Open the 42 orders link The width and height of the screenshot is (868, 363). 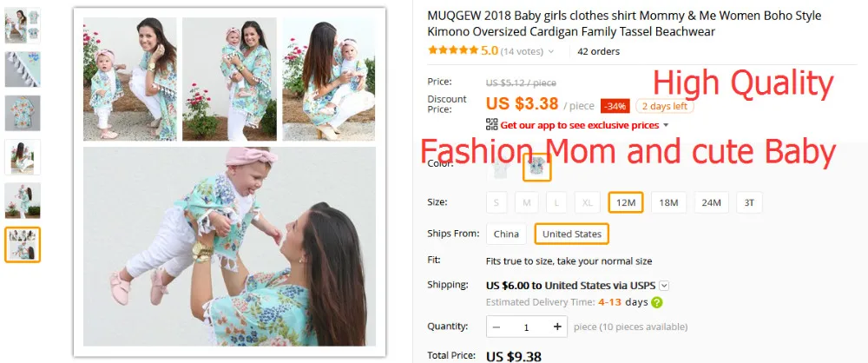coord(598,51)
